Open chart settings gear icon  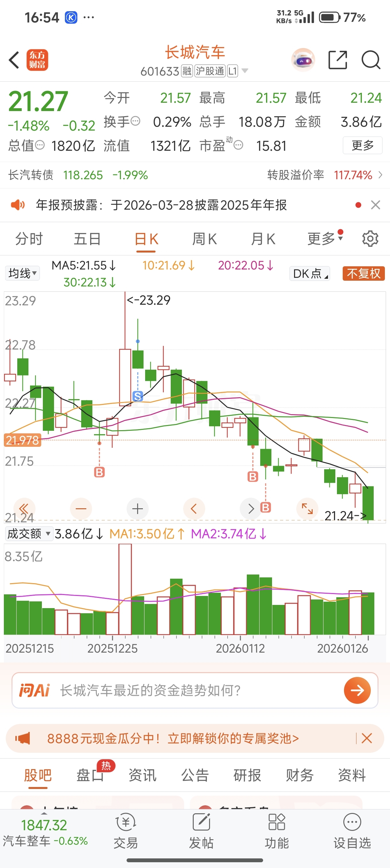370,238
